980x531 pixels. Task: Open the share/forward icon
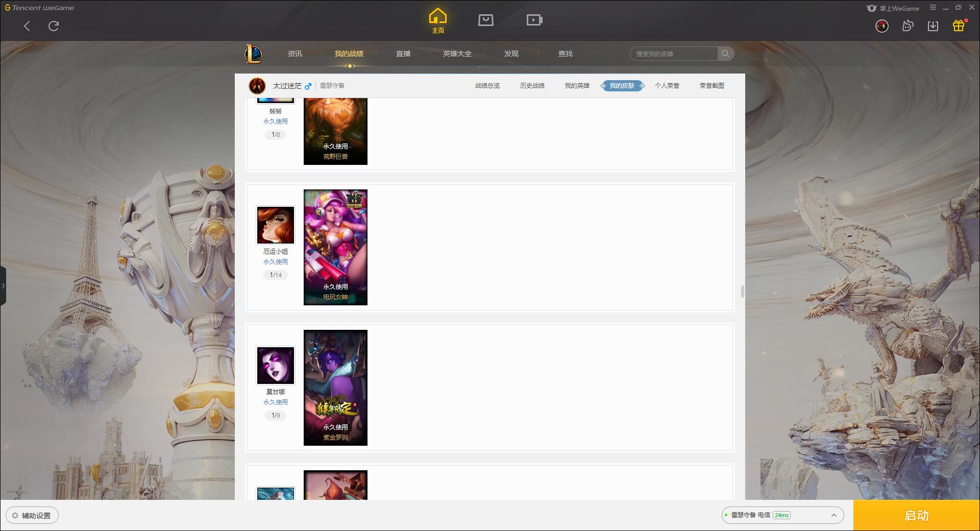click(908, 26)
